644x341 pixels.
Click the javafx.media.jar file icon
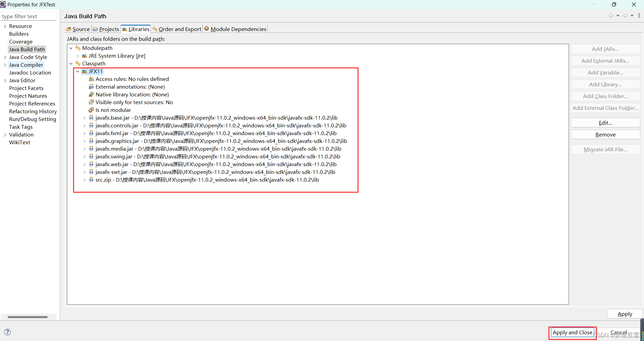[91, 149]
